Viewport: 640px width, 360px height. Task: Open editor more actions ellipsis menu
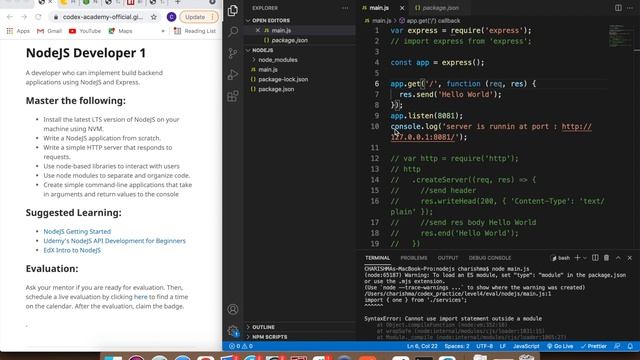tap(630, 8)
